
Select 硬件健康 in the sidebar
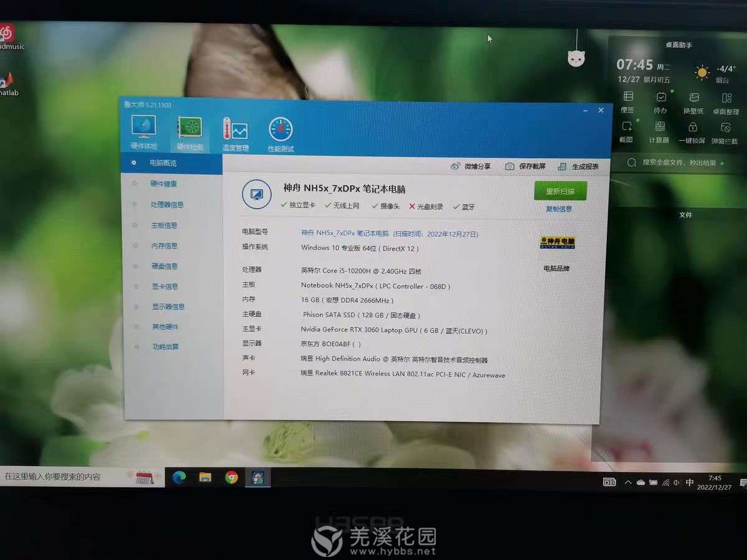[164, 184]
